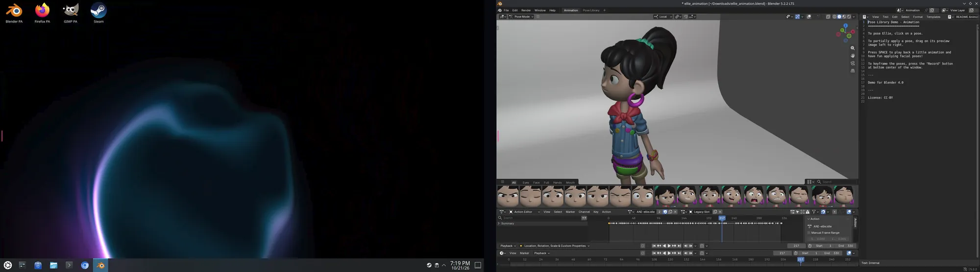
Task: Toggle snapping in Action Editor header
Action: point(823,212)
